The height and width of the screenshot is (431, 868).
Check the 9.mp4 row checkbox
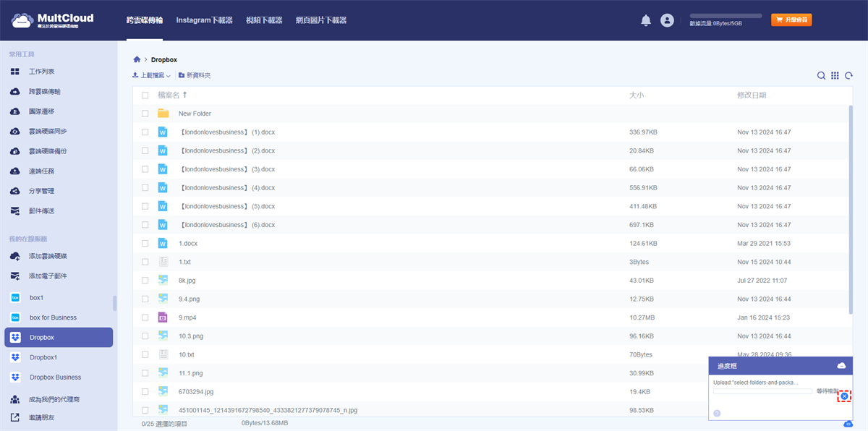pyautogui.click(x=145, y=317)
